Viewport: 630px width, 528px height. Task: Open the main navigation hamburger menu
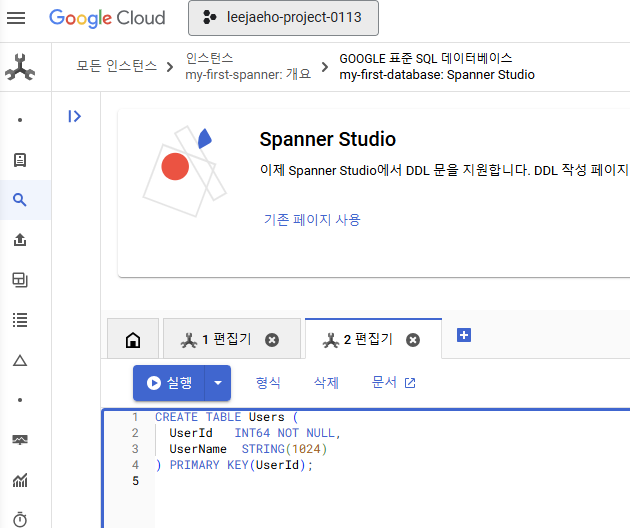coord(16,18)
